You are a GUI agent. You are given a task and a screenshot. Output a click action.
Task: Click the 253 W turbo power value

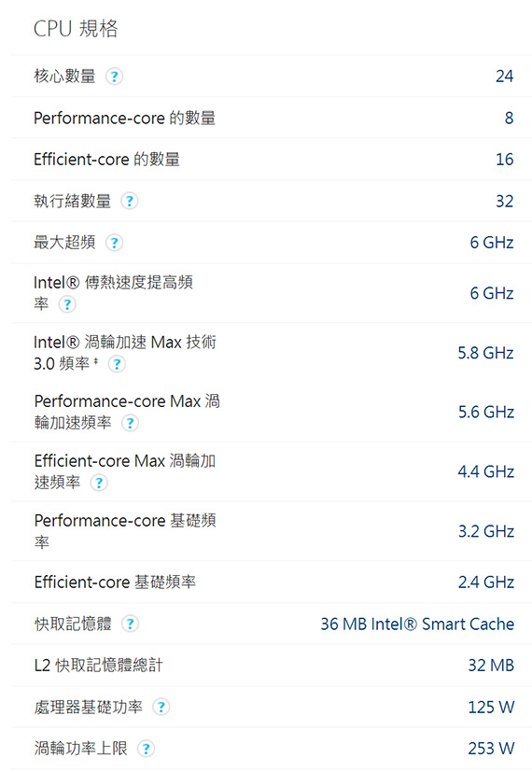491,749
